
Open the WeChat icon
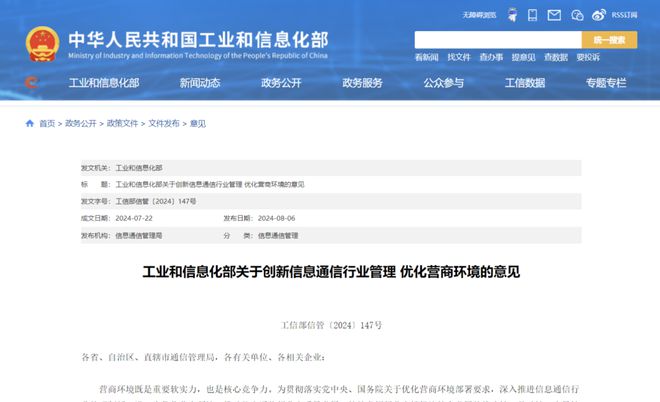coord(577,16)
